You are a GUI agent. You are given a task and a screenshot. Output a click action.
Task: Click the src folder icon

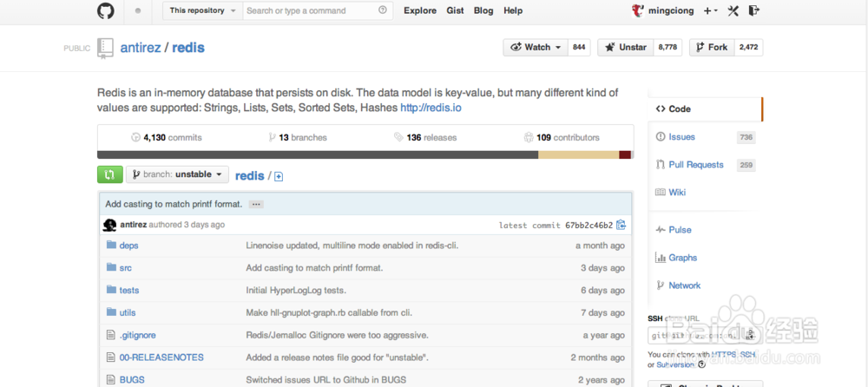pyautogui.click(x=111, y=267)
